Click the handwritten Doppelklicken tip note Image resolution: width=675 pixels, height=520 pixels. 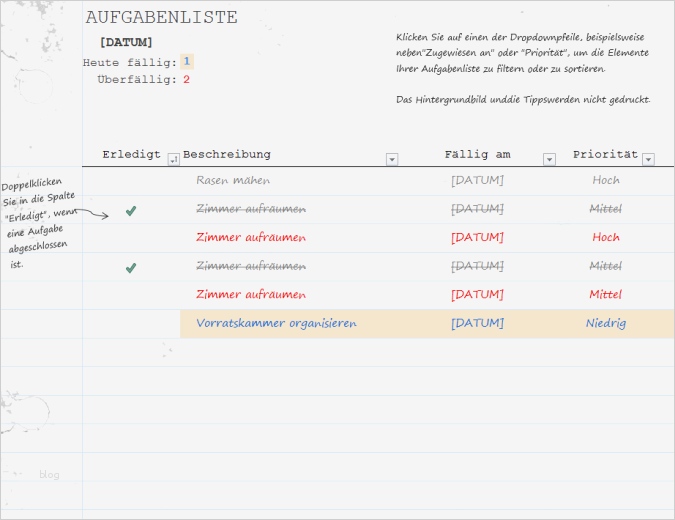38,223
